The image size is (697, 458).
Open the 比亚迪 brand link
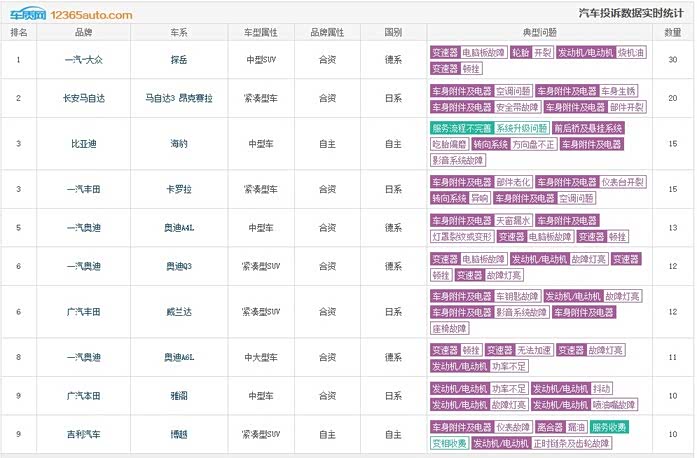point(81,144)
